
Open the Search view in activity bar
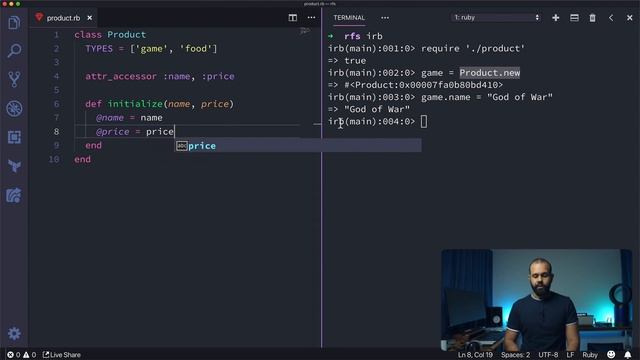point(14,51)
